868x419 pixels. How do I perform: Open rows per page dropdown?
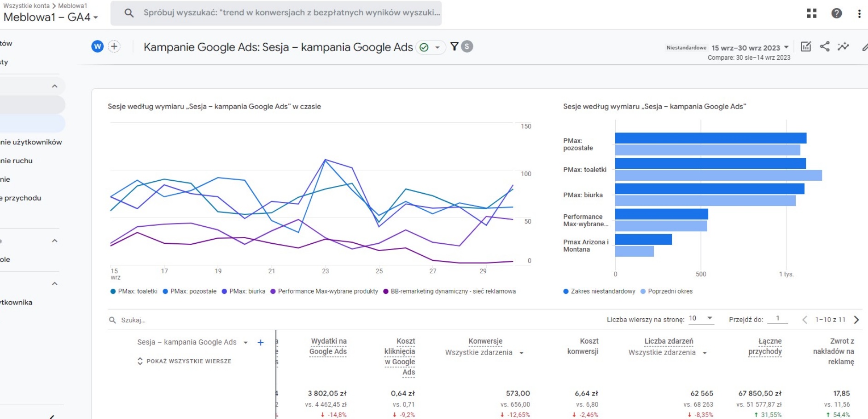[x=701, y=319]
